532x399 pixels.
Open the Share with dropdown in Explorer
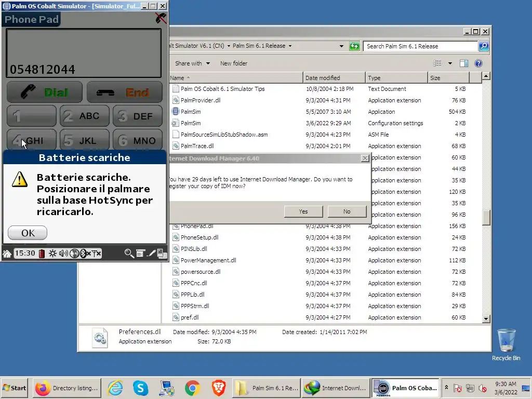pos(192,63)
